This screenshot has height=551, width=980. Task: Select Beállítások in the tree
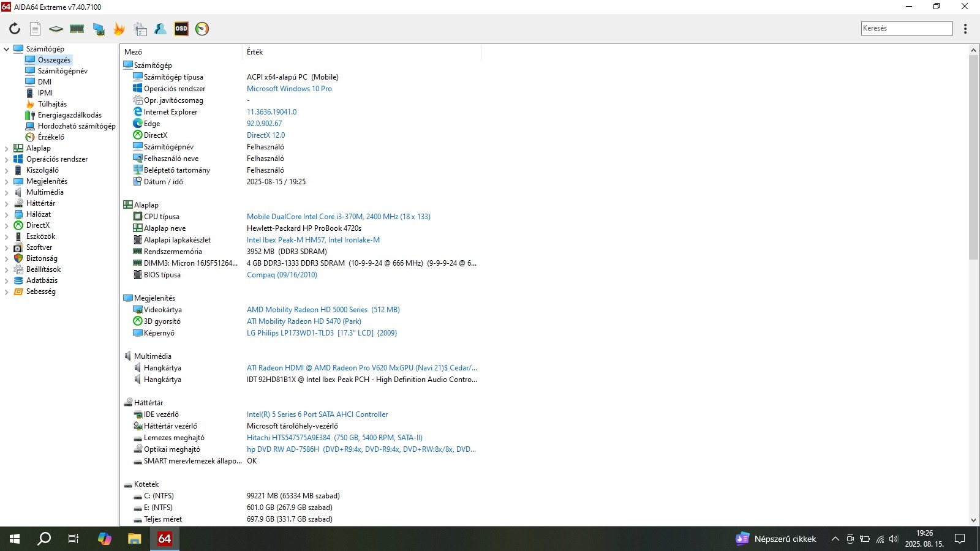(x=43, y=269)
